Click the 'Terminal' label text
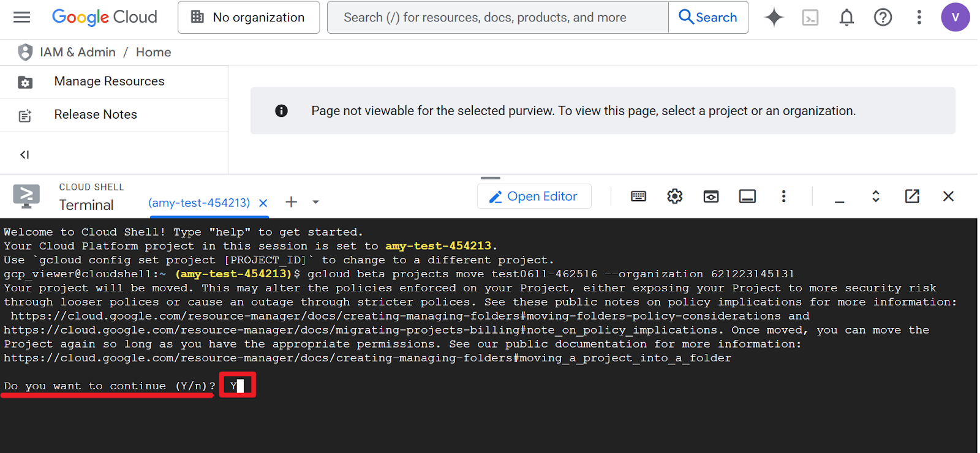980x453 pixels. tap(86, 205)
